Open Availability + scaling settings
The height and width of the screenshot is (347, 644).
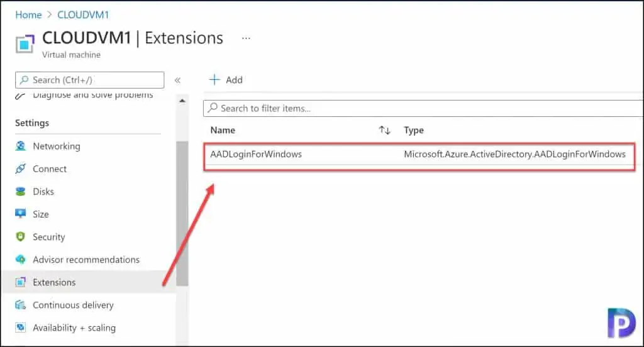(74, 328)
